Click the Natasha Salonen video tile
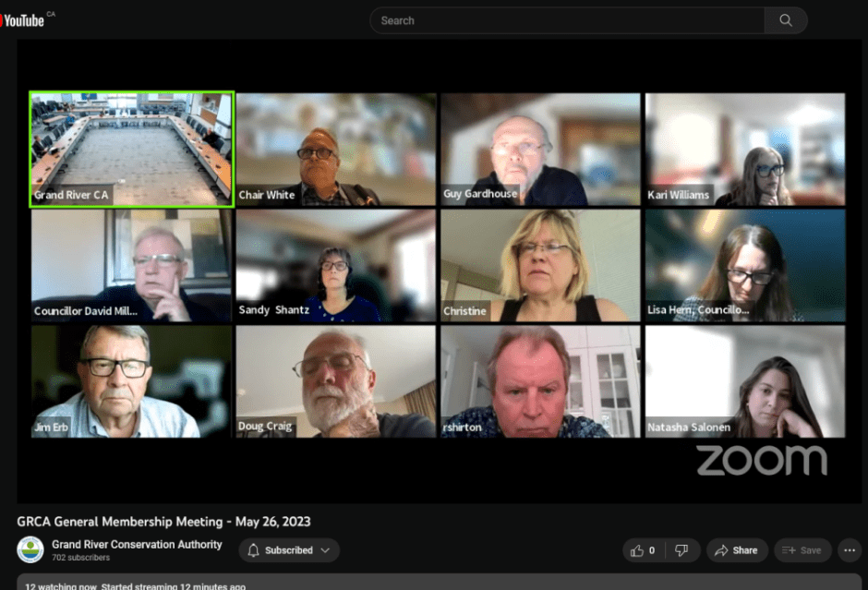The width and height of the screenshot is (868, 590). pyautogui.click(x=745, y=381)
